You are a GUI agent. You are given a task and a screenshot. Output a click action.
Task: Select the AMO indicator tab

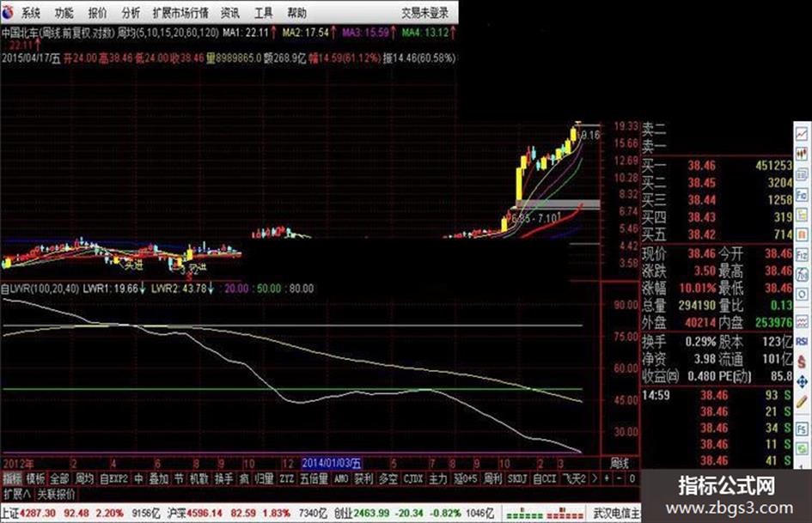click(341, 478)
